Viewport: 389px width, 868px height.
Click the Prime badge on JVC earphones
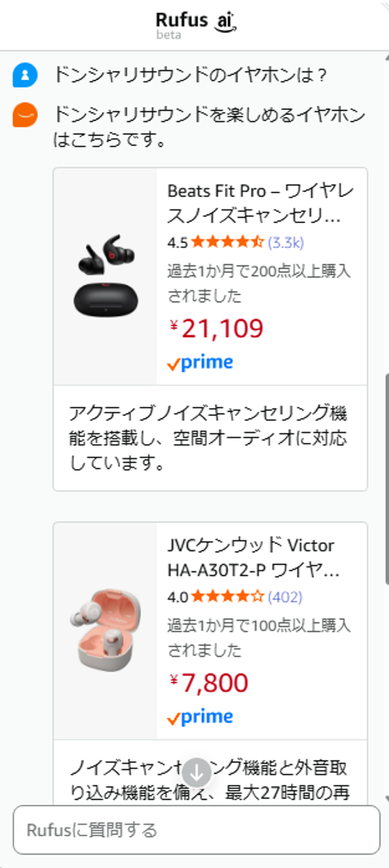point(200,718)
